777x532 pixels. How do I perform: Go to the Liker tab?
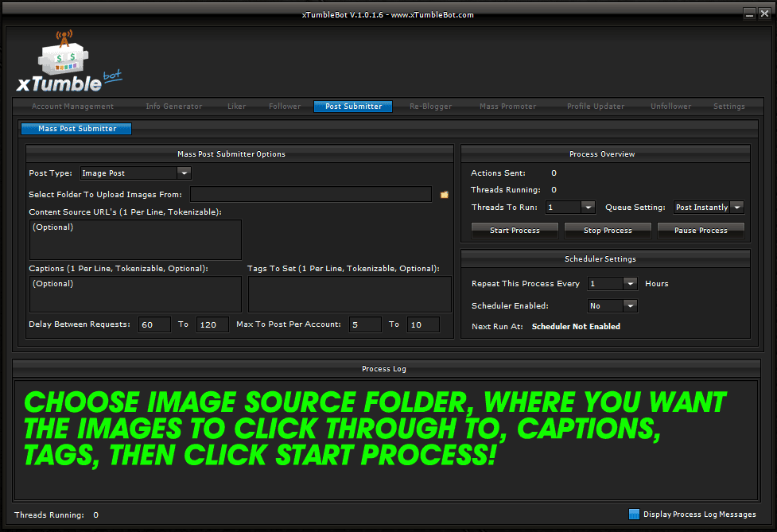(x=236, y=107)
